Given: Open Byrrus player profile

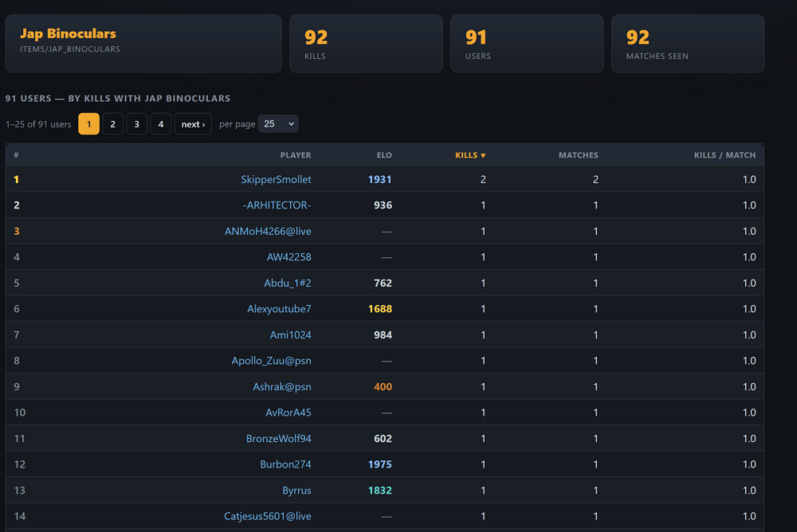Looking at the screenshot, I should point(296,491).
